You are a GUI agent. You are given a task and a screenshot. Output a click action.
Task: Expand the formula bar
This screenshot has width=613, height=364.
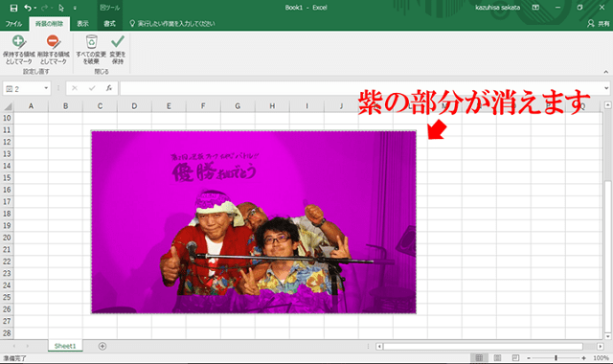[x=606, y=88]
